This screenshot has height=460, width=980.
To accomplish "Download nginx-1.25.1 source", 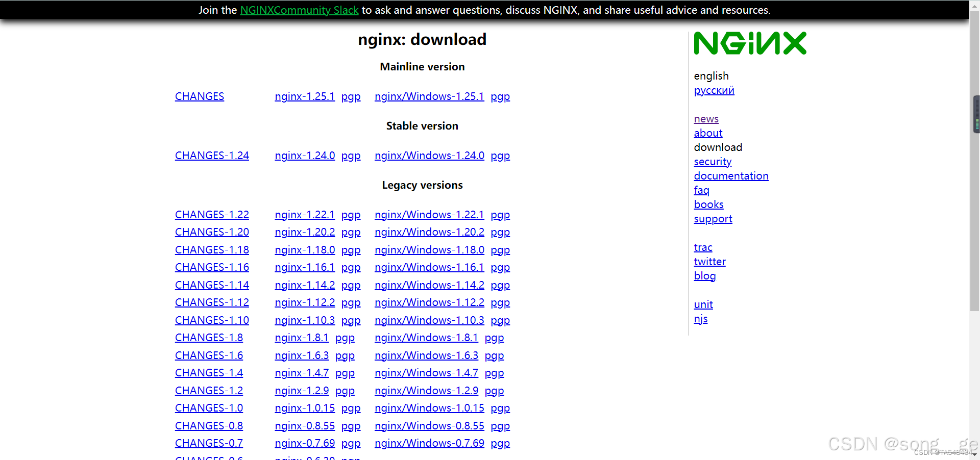I will [x=305, y=96].
